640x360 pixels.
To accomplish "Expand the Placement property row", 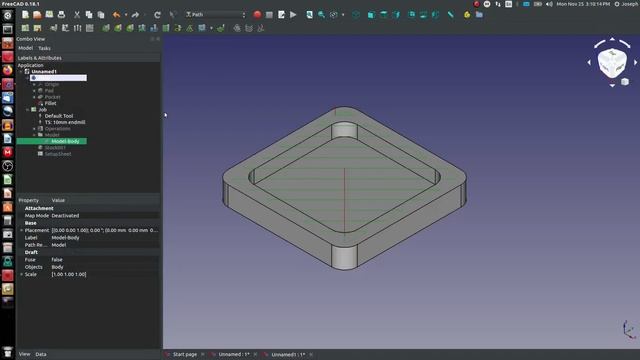I will coord(22,230).
